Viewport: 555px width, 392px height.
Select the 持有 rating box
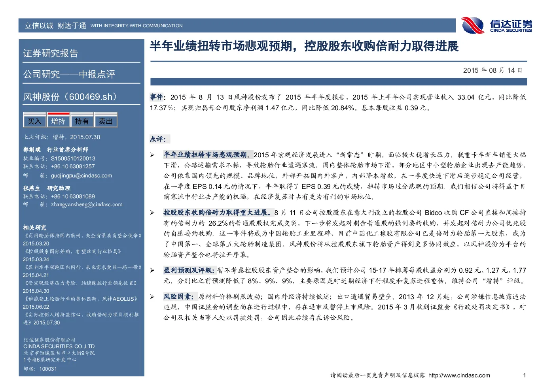click(x=82, y=121)
